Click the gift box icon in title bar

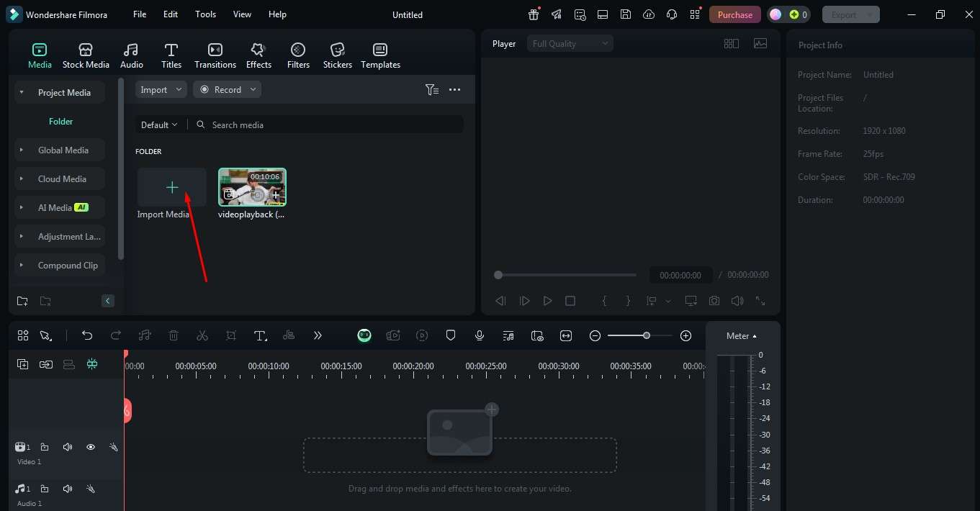534,14
